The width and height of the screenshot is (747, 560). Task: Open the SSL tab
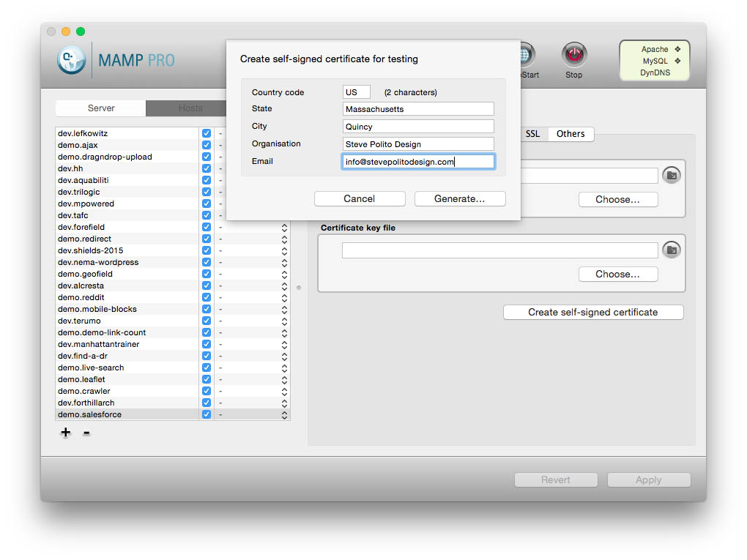(x=533, y=134)
